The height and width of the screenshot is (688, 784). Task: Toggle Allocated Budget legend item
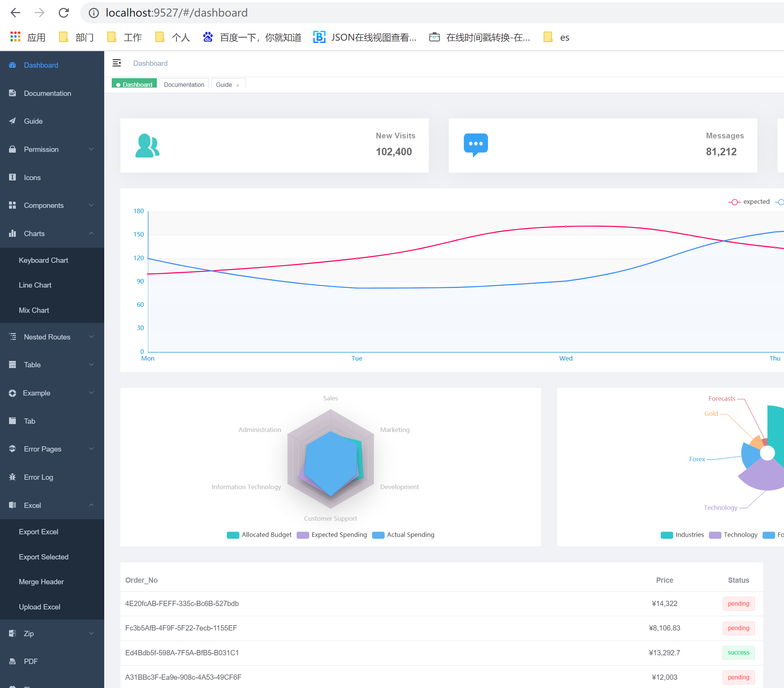(x=259, y=535)
